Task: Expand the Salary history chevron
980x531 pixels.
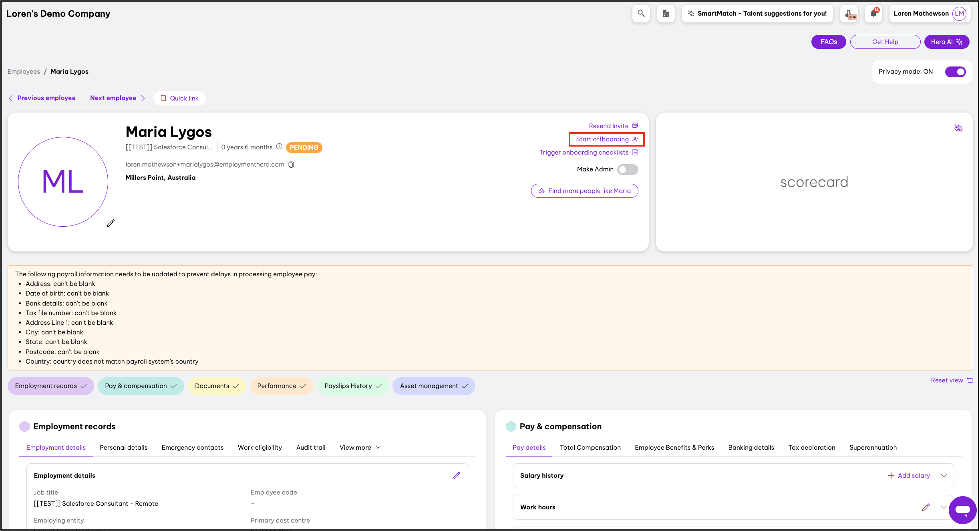Action: coord(944,476)
